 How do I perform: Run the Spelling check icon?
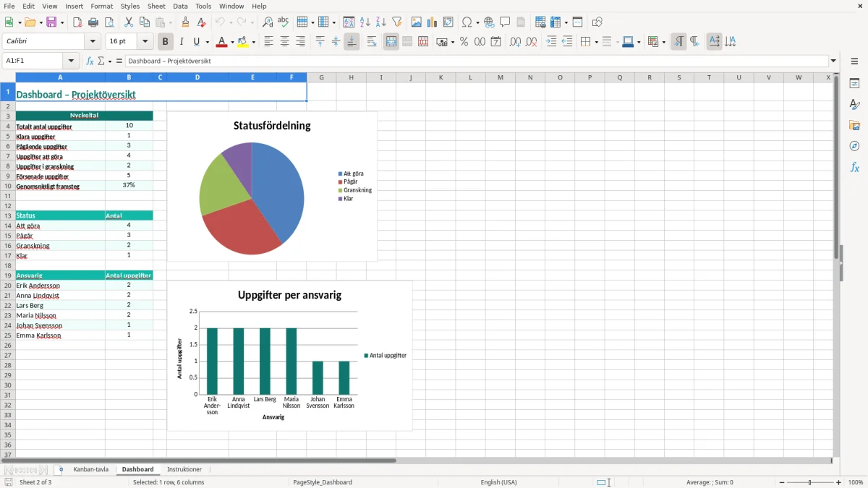[284, 22]
